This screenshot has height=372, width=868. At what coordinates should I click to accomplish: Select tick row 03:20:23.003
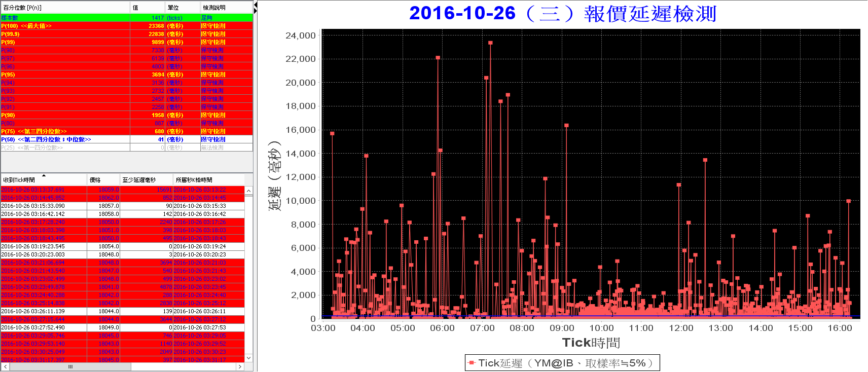[123, 254]
